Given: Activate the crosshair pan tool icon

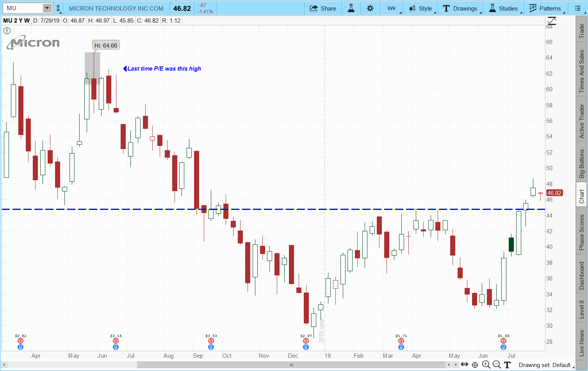Looking at the screenshot, I should 475,365.
